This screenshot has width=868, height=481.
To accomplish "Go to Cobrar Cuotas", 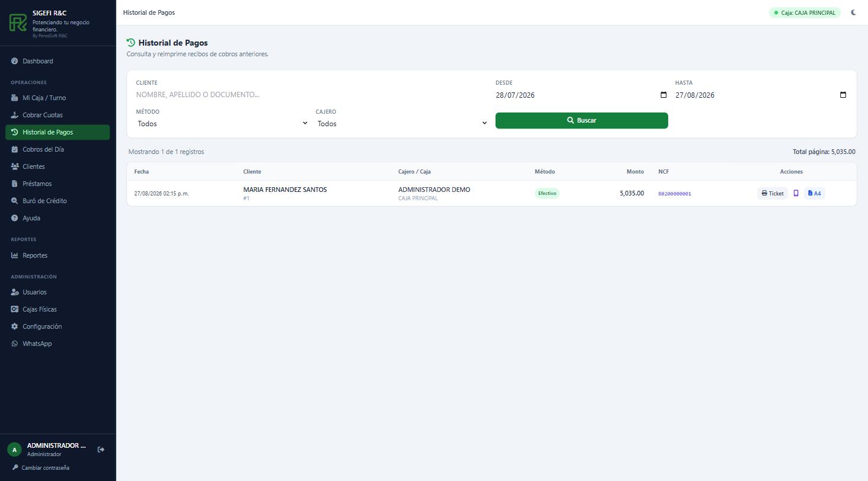I will [58, 115].
